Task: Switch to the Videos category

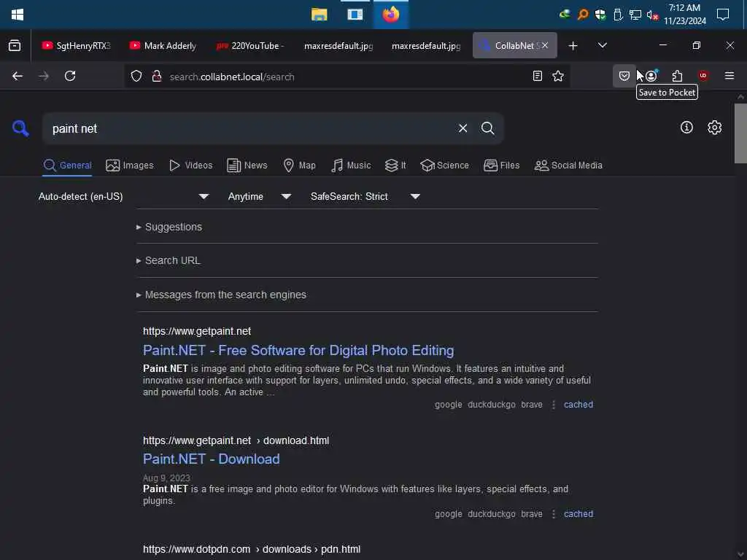Action: pos(190,166)
